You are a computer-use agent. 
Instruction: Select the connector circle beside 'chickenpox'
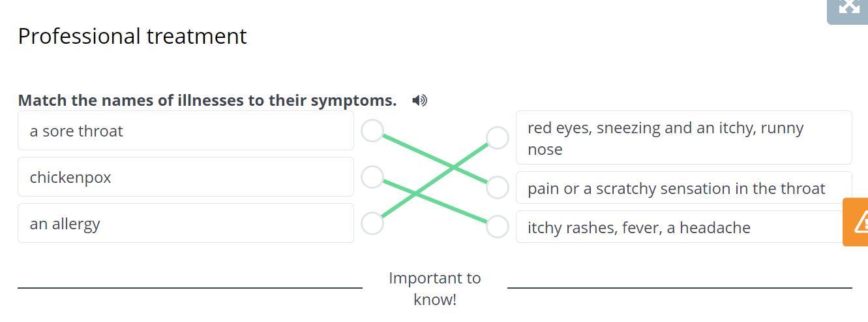[x=372, y=177]
